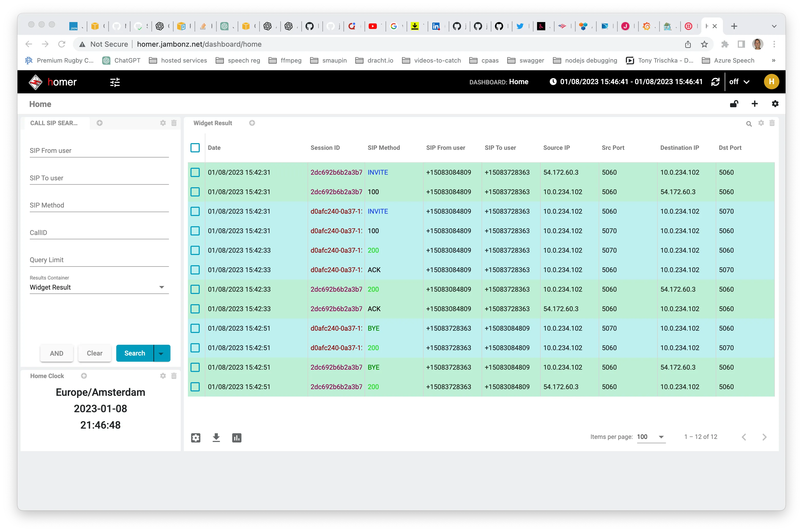Click the search magnifier in Widget Result

pos(749,124)
